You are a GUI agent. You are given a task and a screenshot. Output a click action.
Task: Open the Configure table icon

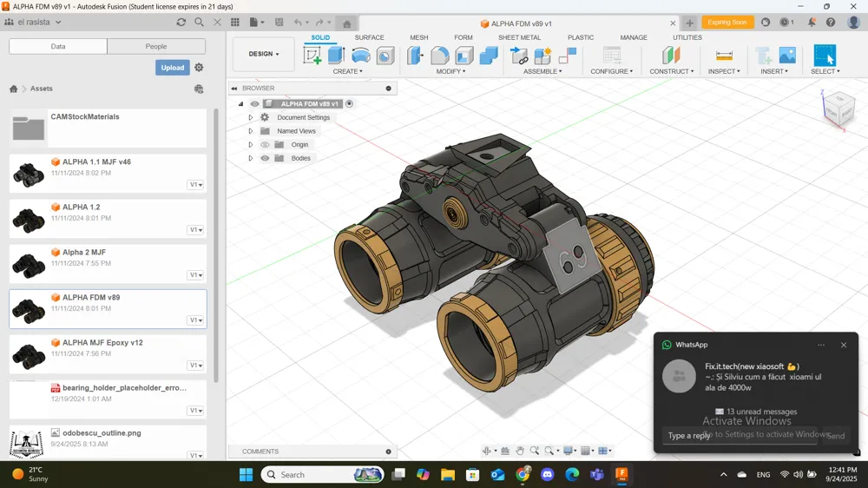click(612, 56)
